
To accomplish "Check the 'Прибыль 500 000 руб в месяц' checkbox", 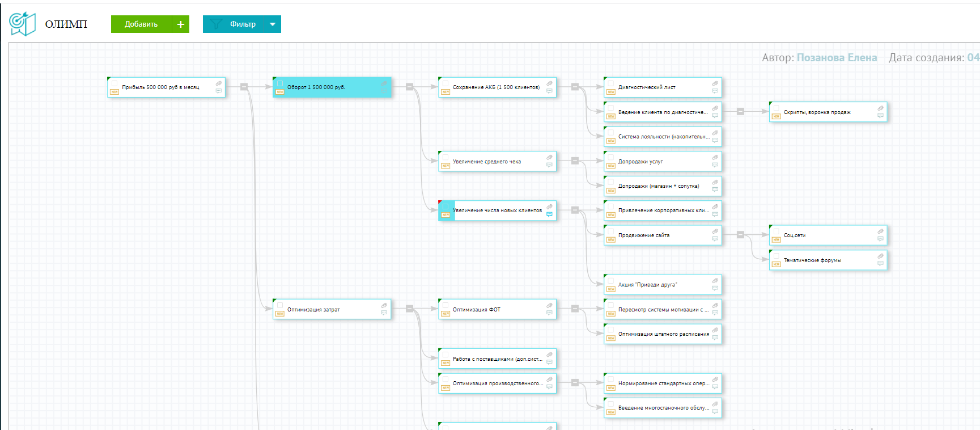I will coord(114,83).
